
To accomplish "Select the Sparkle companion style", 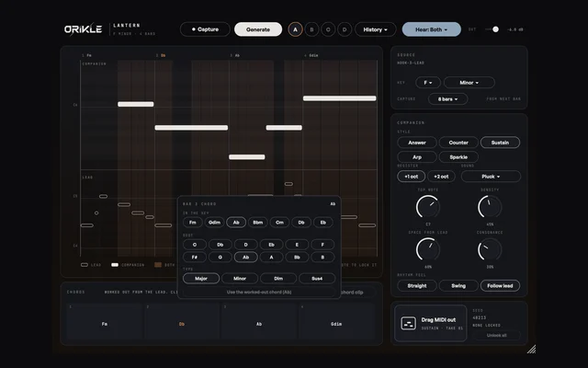I will coord(458,157).
